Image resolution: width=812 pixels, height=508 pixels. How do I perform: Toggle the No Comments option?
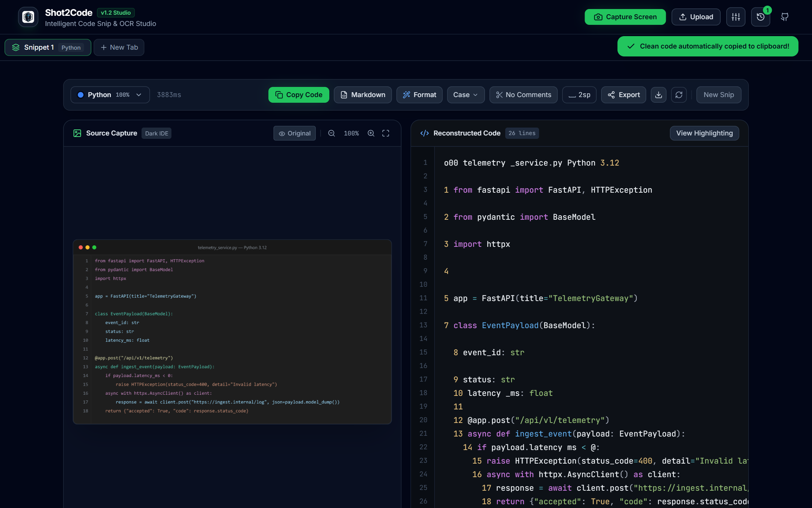(523, 95)
